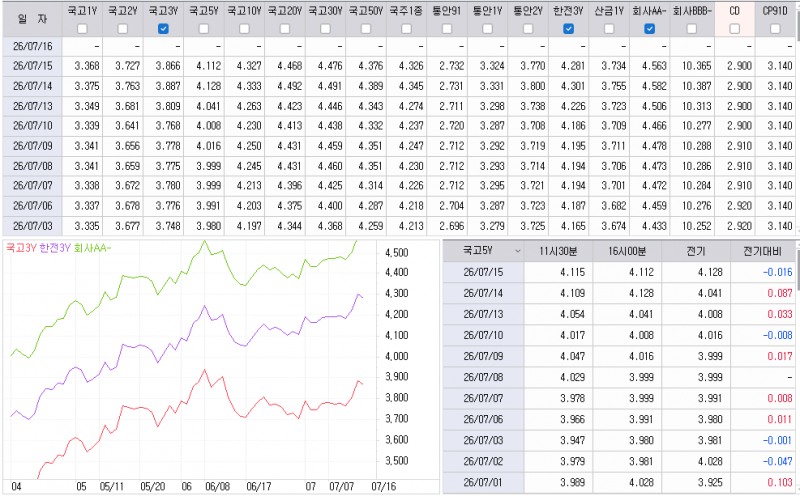Click the -0.016 change value
The image size is (800, 496).
point(778,272)
